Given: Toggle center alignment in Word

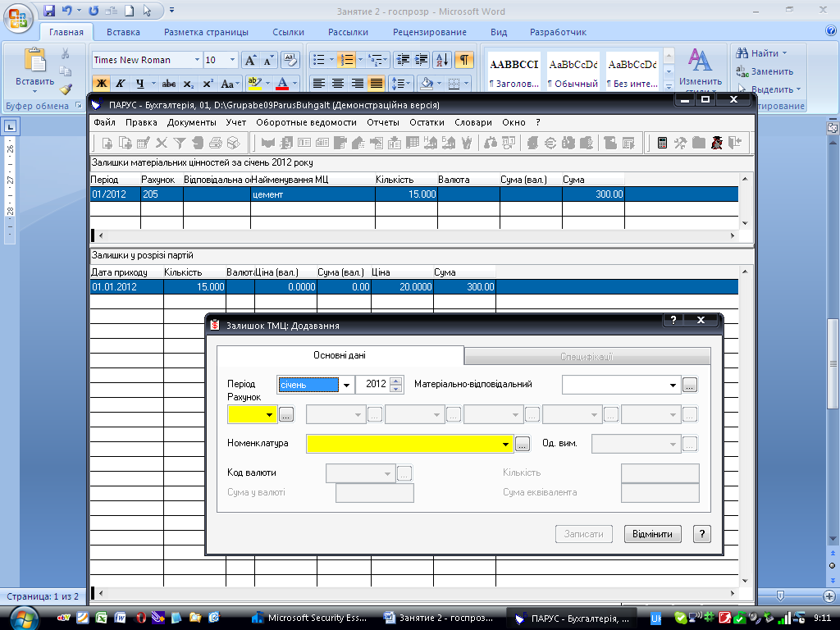Looking at the screenshot, I should pyautogui.click(x=338, y=83).
